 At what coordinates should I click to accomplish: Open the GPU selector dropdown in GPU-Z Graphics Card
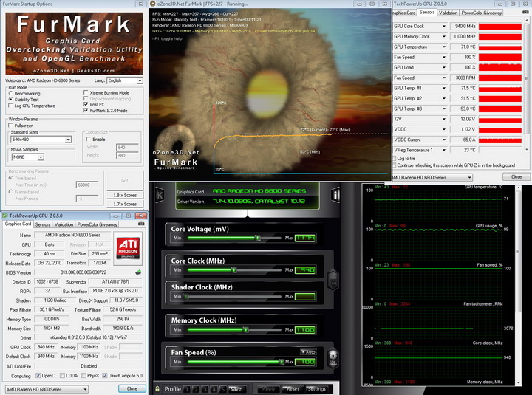pyautogui.click(x=47, y=389)
